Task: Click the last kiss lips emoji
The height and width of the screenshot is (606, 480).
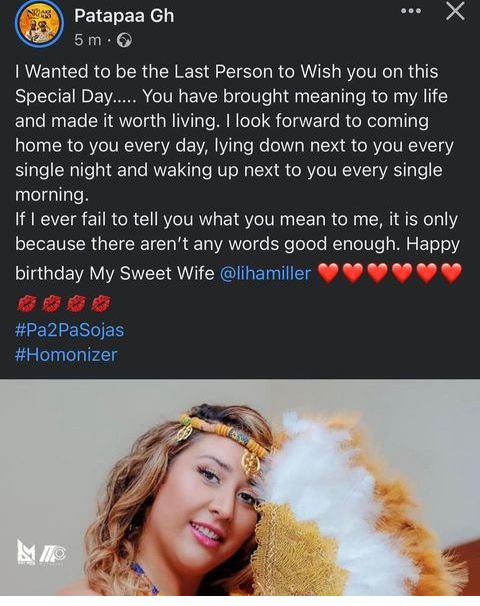Action: click(x=101, y=303)
